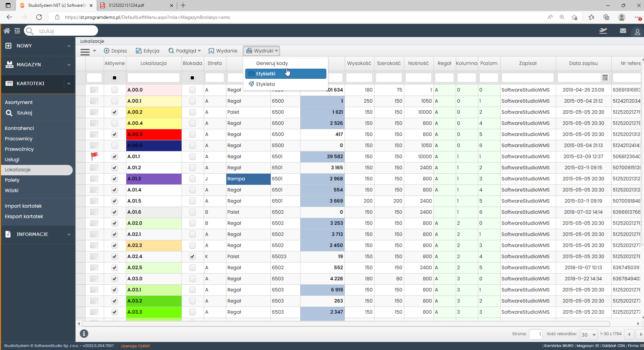This screenshot has width=644, height=350.
Task: Click the red A.00.5 location cell
Action: [154, 134]
